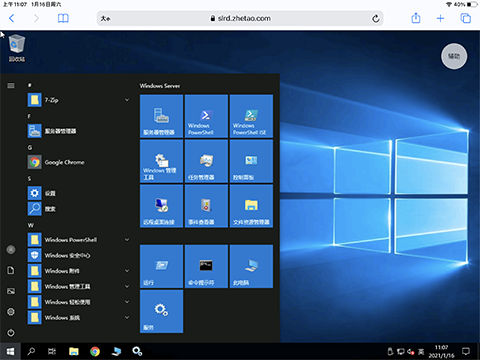
Task: Reload the page in Safari
Action: (x=376, y=18)
